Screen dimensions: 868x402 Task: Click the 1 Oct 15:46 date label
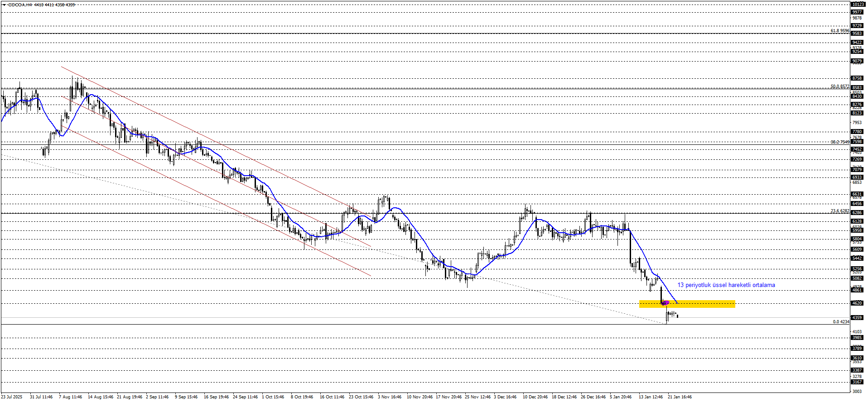point(273,397)
